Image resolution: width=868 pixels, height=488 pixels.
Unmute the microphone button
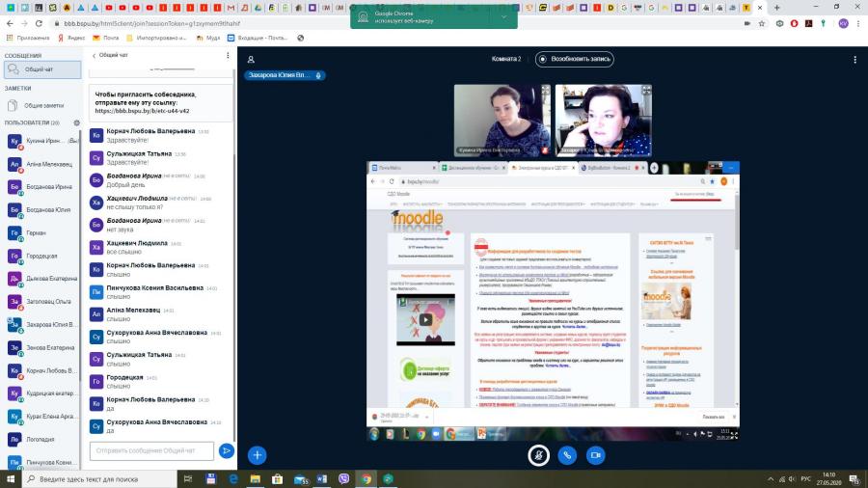point(538,455)
